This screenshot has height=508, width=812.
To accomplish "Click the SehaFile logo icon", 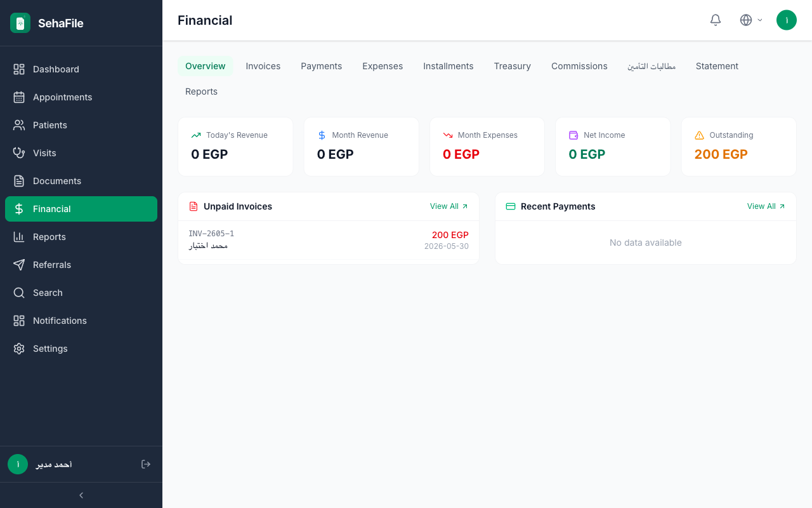I will tap(20, 23).
